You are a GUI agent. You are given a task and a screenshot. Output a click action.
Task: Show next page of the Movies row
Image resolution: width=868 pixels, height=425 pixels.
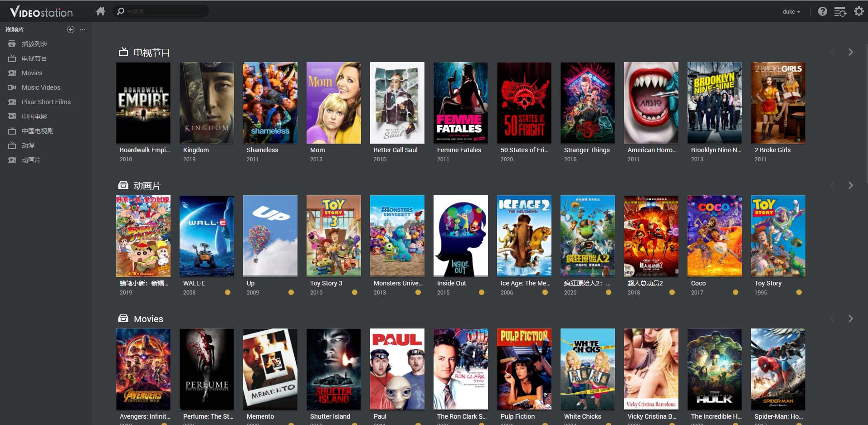pyautogui.click(x=850, y=319)
